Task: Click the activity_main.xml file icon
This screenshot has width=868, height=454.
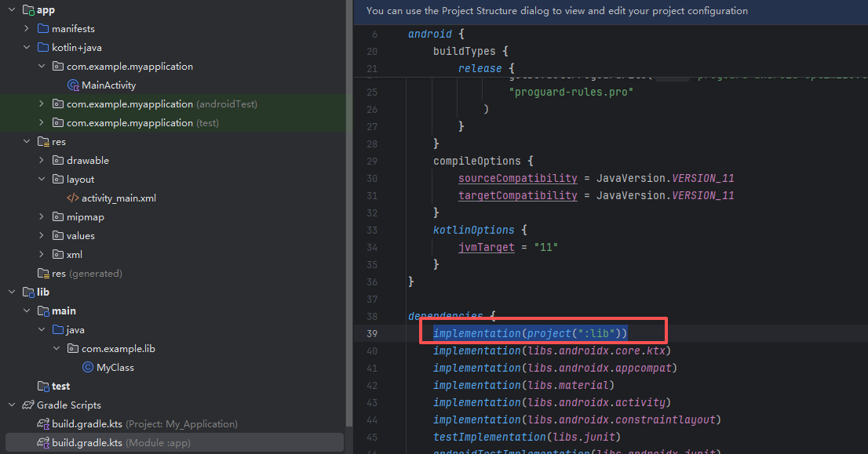Action: click(72, 198)
